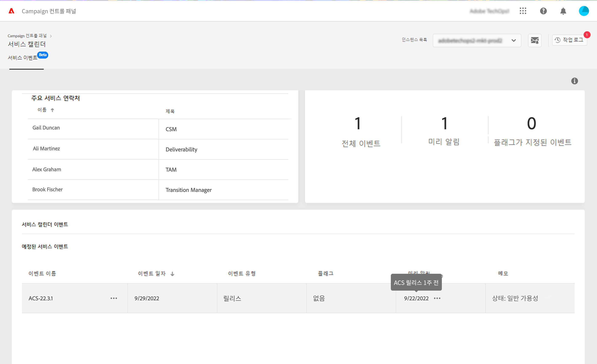Select the Gail Duncan contact row
The height and width of the screenshot is (364, 597).
point(46,128)
